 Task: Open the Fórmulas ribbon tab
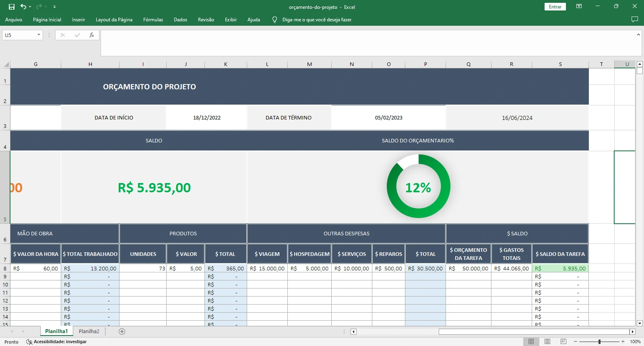click(x=153, y=19)
